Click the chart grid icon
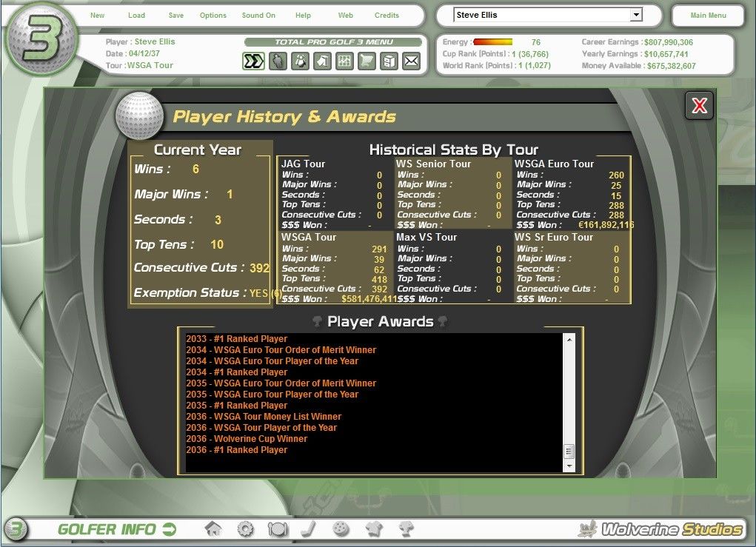The height and width of the screenshot is (547, 756). (x=344, y=61)
